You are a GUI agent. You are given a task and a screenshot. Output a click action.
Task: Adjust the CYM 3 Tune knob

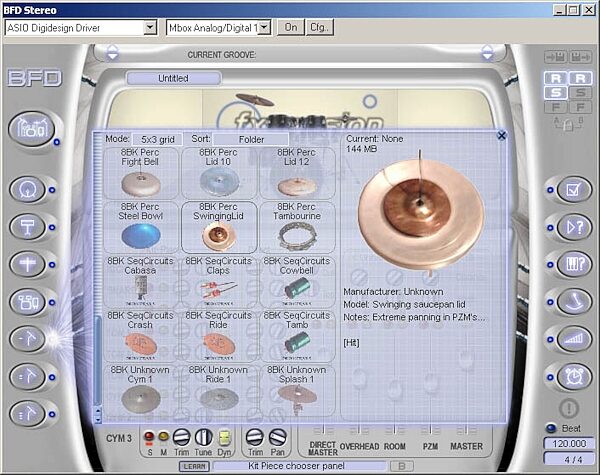coord(204,437)
